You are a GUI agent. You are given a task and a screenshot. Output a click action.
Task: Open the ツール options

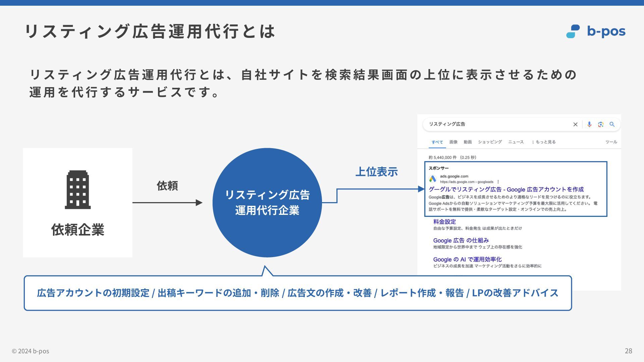pos(611,142)
